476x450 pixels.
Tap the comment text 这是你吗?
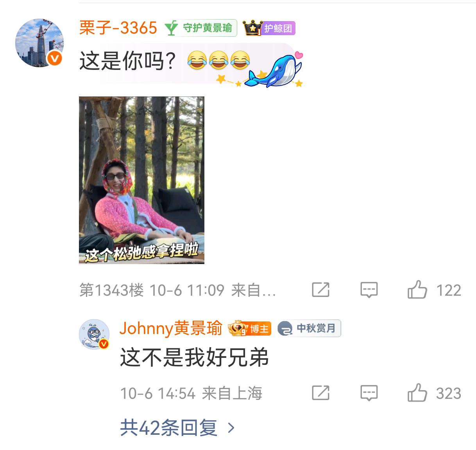click(x=127, y=61)
